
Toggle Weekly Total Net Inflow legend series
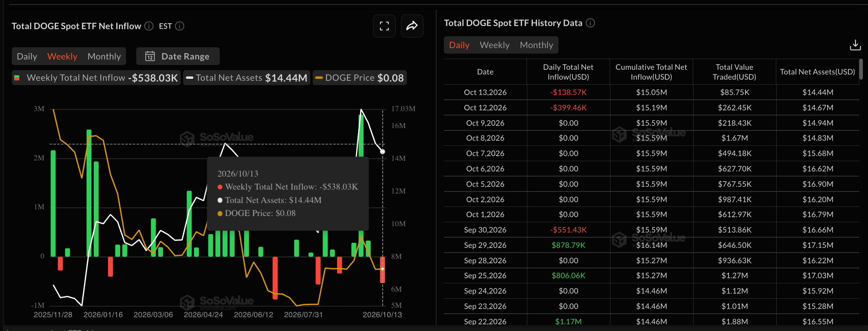(x=96, y=78)
